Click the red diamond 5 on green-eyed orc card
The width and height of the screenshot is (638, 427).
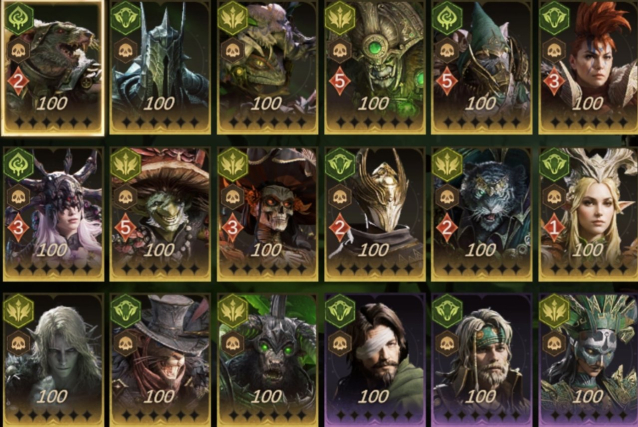(x=340, y=82)
